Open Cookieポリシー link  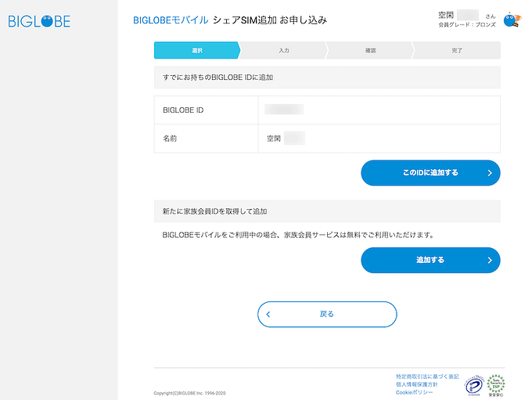[x=415, y=392]
